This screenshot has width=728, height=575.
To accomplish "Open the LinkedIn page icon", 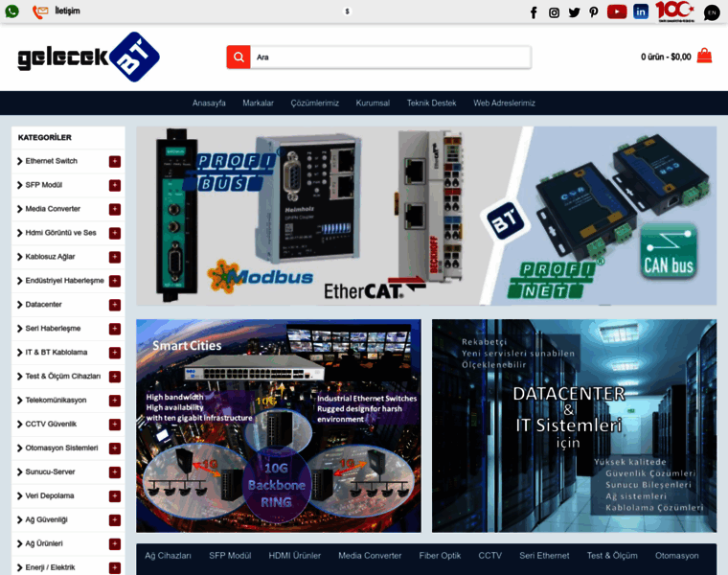I will pyautogui.click(x=641, y=11).
